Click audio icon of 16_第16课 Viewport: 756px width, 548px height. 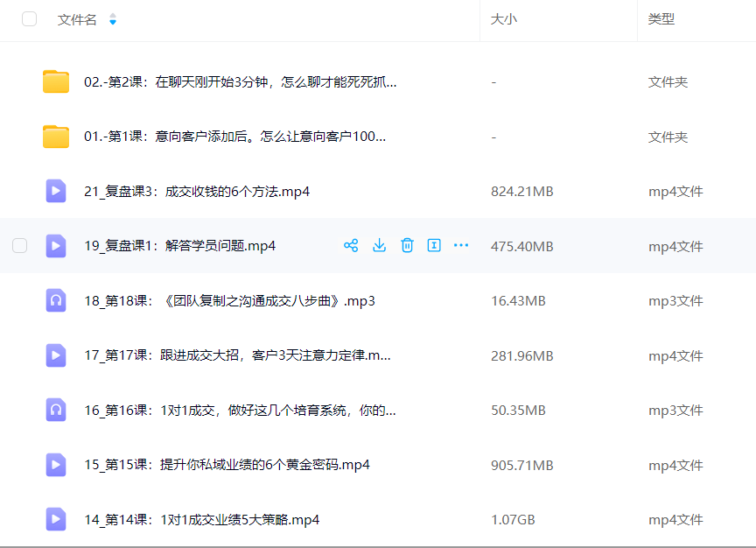point(56,410)
